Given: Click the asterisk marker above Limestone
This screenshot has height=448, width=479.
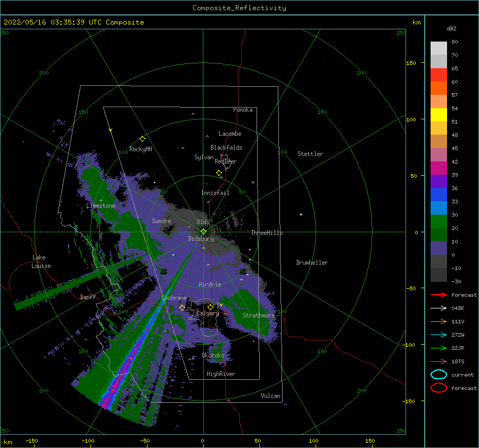Looking at the screenshot, I should point(101,201).
